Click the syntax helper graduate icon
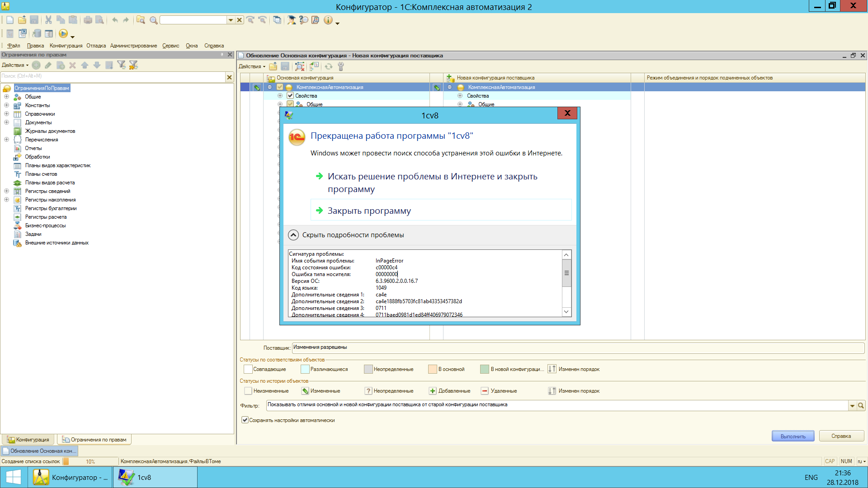This screenshot has height=488, width=868. [292, 20]
